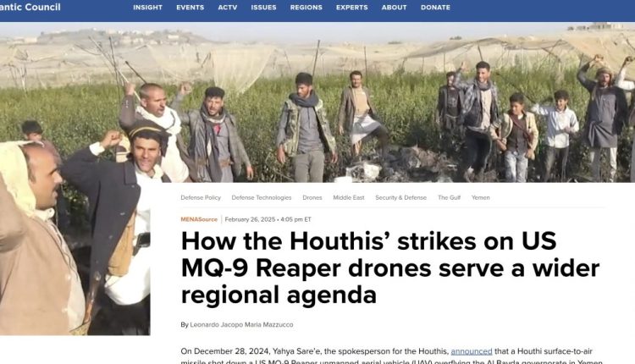Select EXPERTS in the top navigation
Viewport: 635px width, 364px height.
tap(352, 8)
